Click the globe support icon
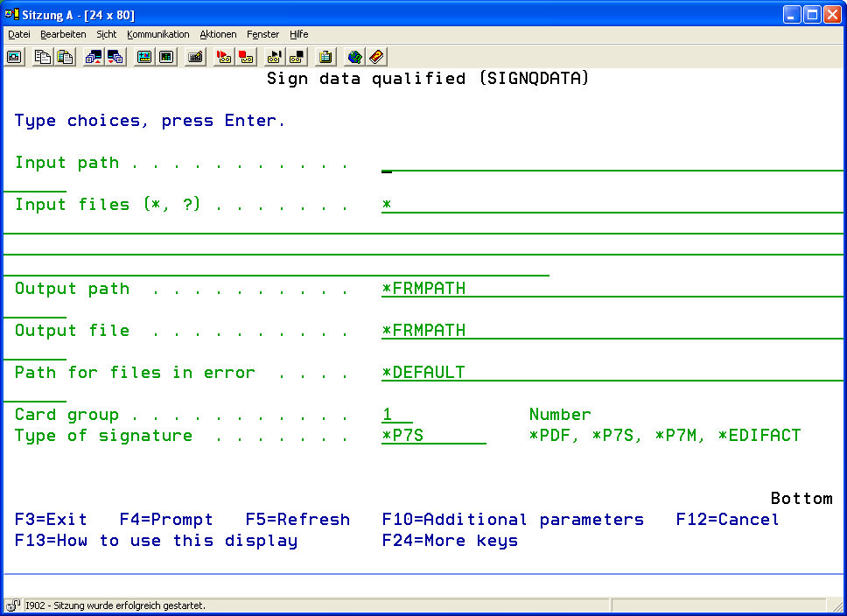Viewport: 847px width, 616px height. click(354, 57)
